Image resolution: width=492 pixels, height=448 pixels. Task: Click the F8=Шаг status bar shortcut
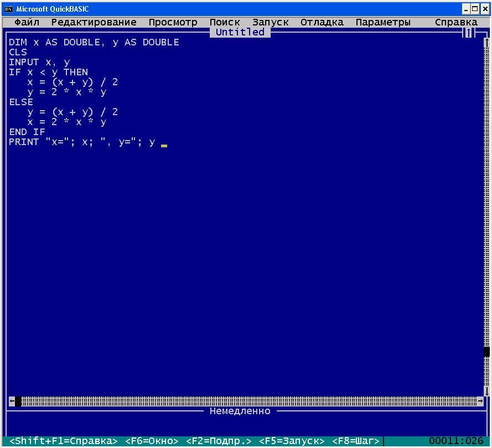(x=356, y=441)
